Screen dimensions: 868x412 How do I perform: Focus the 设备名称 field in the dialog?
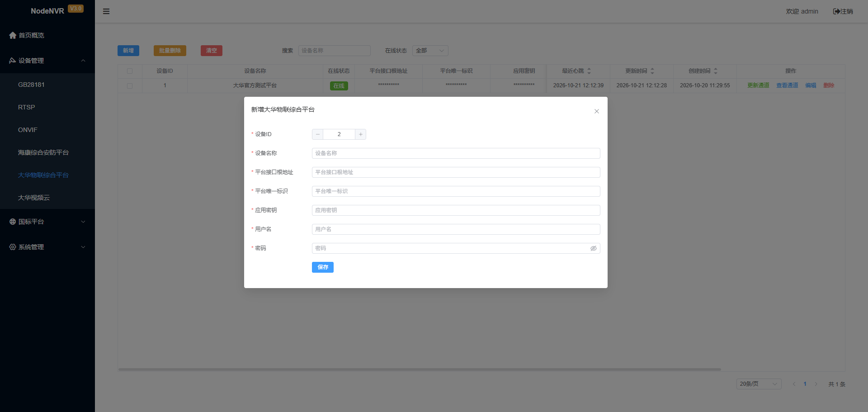point(456,153)
